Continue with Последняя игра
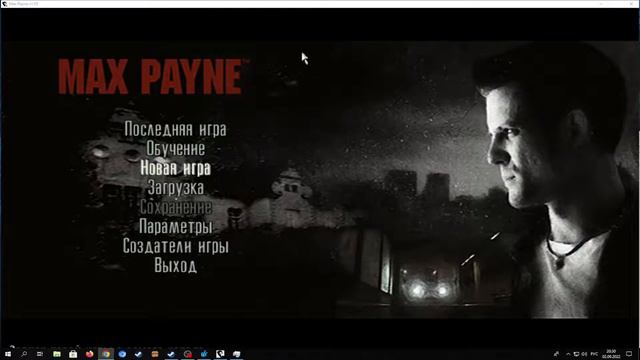The width and height of the screenshot is (640, 360). click(x=175, y=129)
